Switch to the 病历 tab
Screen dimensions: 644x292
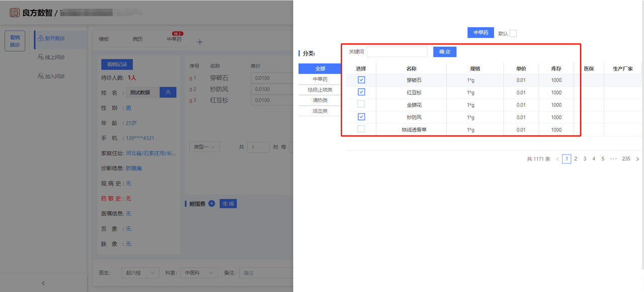(137, 39)
